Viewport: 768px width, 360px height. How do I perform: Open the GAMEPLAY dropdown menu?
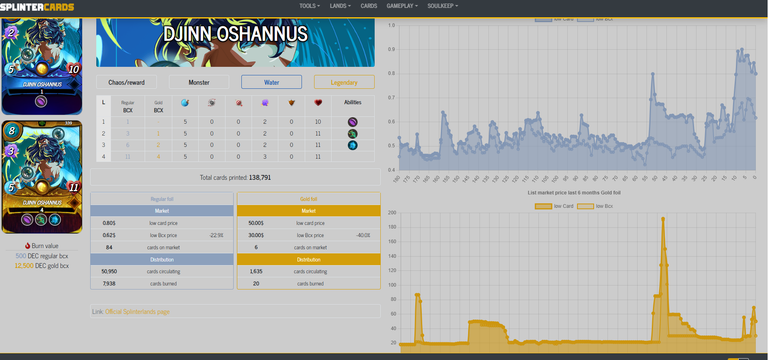(402, 6)
